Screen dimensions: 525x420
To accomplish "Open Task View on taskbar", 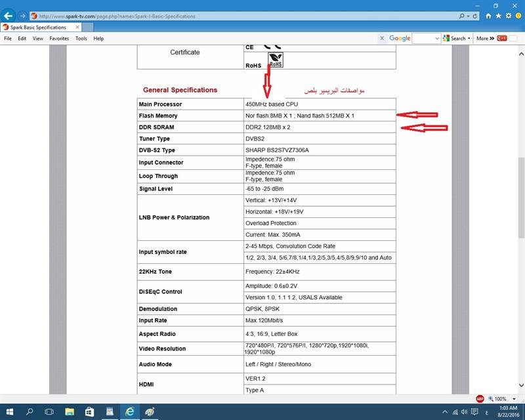I will pos(49,411).
